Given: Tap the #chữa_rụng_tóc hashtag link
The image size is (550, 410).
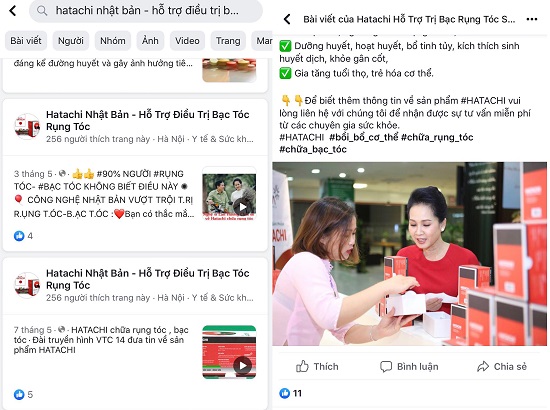Looking at the screenshot, I should [x=437, y=137].
